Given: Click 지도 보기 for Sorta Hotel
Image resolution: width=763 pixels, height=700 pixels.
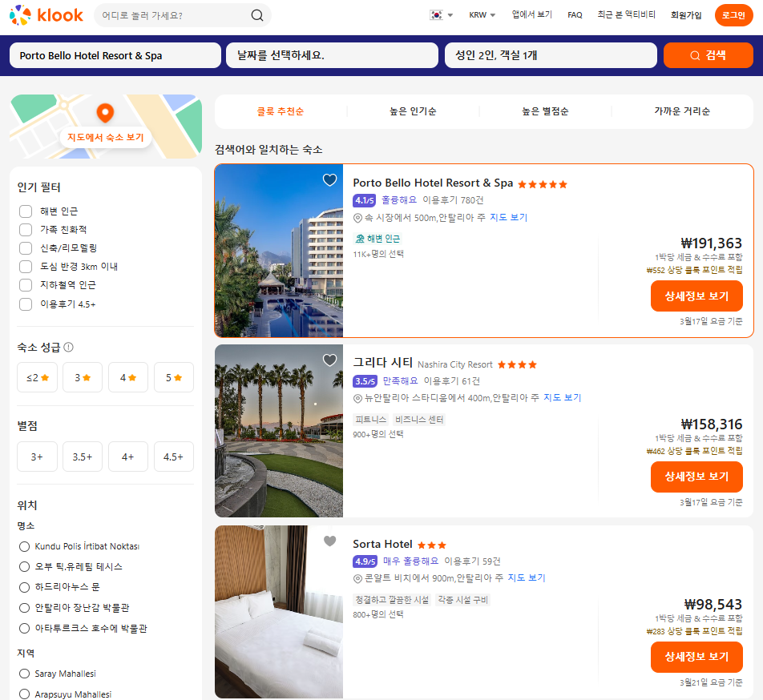Looking at the screenshot, I should pyautogui.click(x=527, y=577).
